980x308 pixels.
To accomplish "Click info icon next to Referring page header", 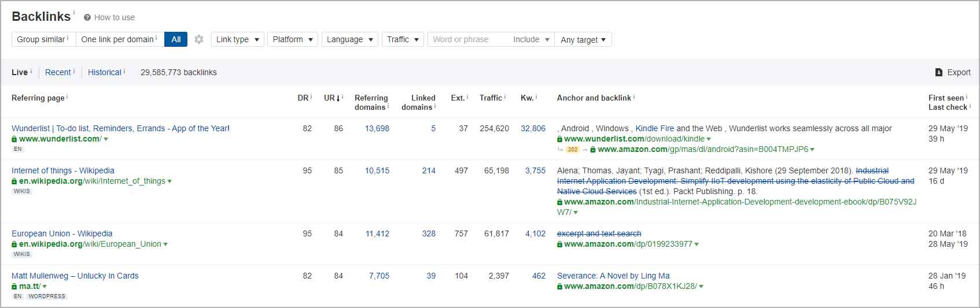I will [67, 97].
